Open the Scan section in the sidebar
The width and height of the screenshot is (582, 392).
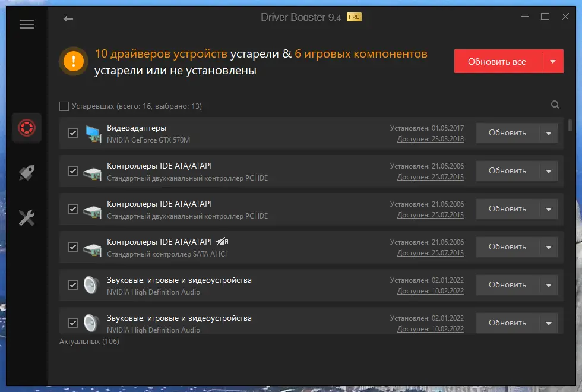click(x=27, y=128)
